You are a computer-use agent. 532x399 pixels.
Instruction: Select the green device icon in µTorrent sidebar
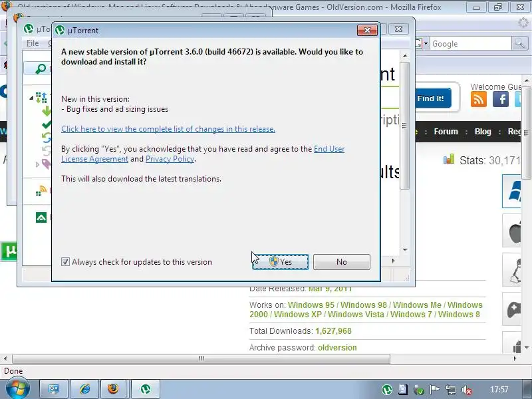41,217
